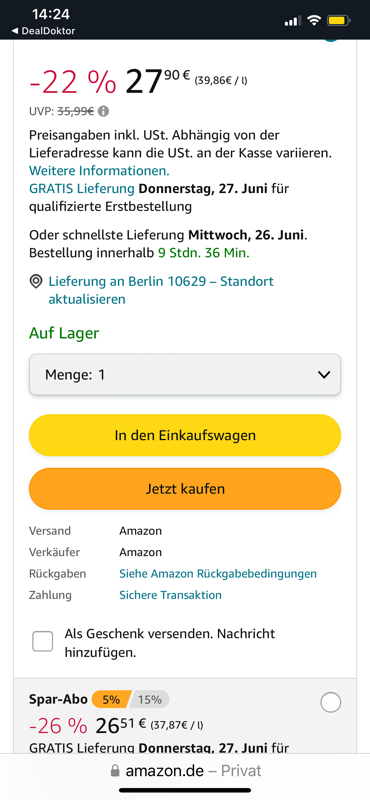Tap the amazon.de address bar

(x=185, y=770)
